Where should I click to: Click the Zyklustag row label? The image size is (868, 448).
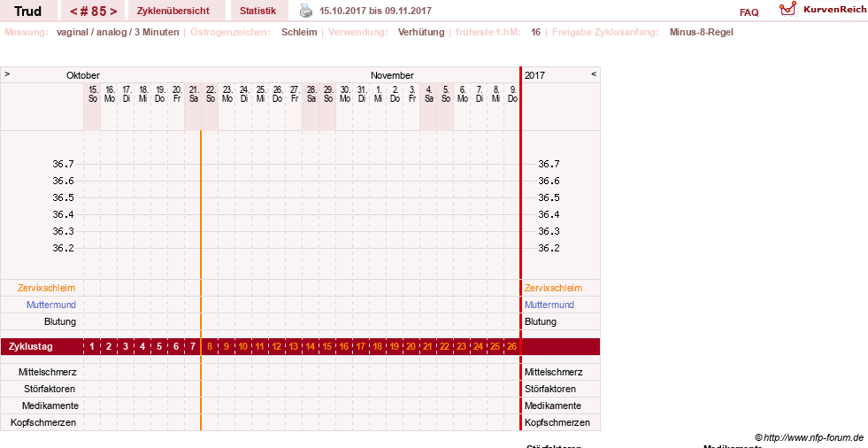pos(30,347)
